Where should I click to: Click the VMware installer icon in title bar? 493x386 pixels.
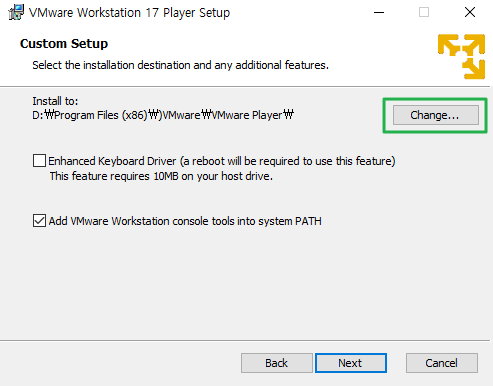16,12
